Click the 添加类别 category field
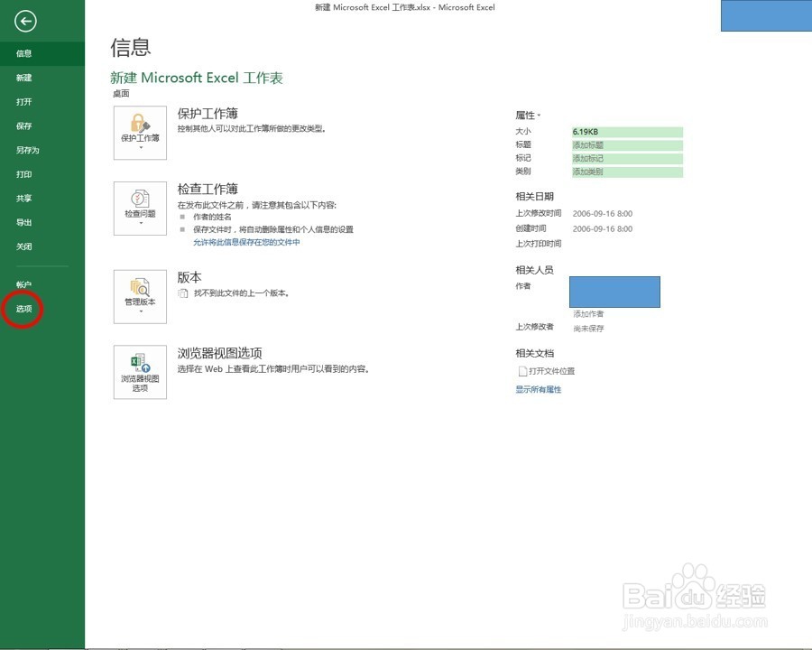Image resolution: width=812 pixels, height=650 pixels. tap(627, 172)
